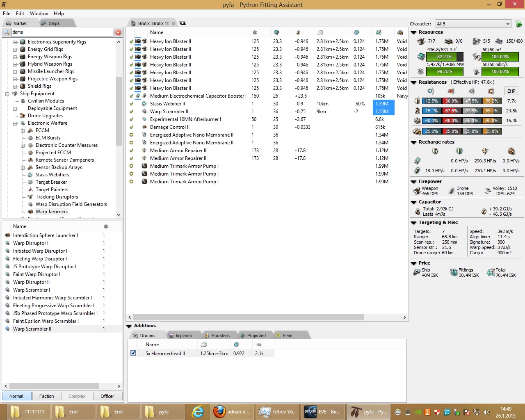This screenshot has height=420, width=525.
Task: Click the armor resistance row icon
Action: tap(417, 111)
